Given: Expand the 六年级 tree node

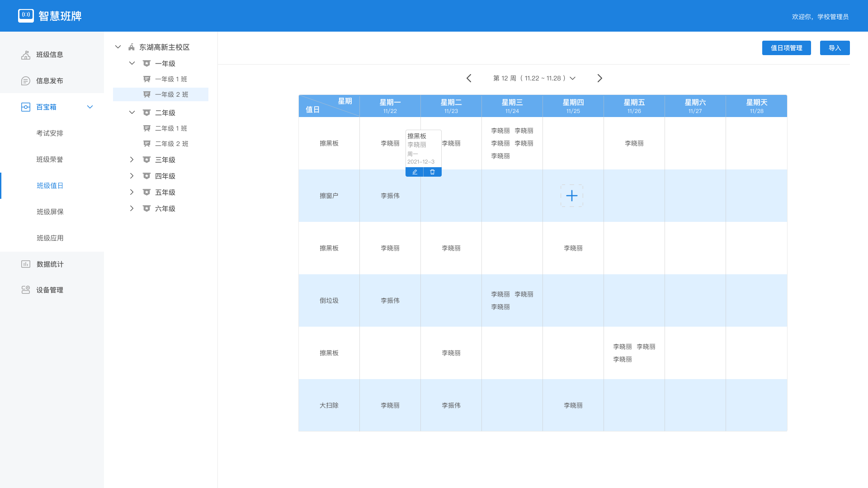Looking at the screenshot, I should (x=132, y=208).
